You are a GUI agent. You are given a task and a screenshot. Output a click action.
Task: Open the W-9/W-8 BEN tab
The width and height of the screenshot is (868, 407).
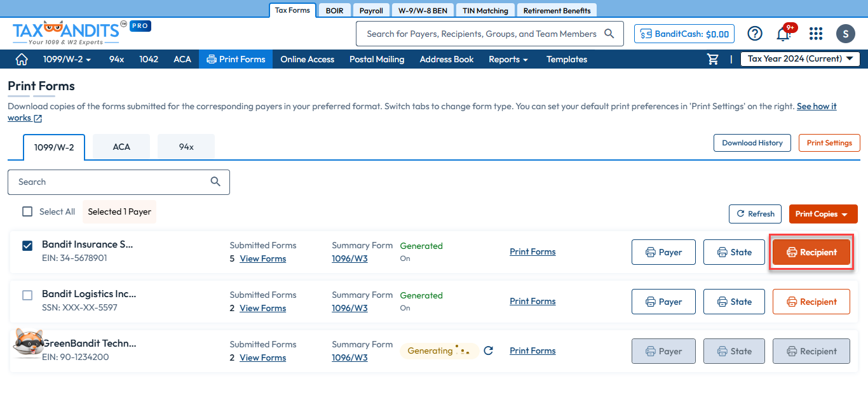[x=423, y=10]
